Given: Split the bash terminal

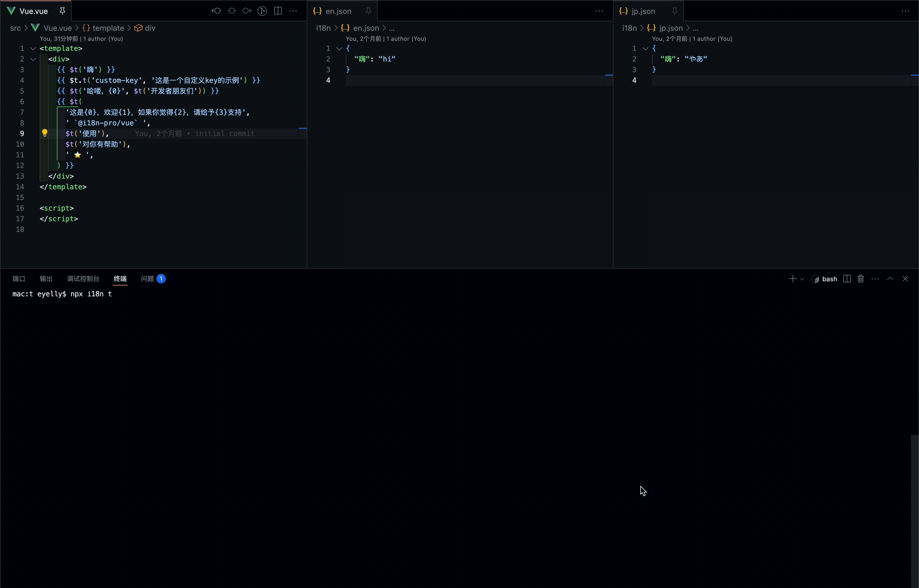Looking at the screenshot, I should point(847,279).
